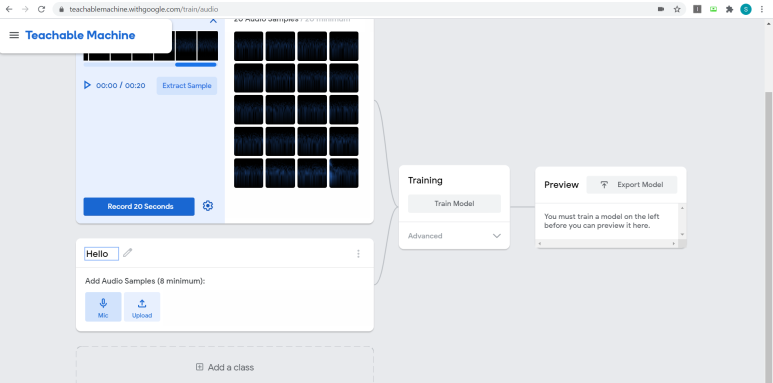Open Hello class options three-dot menu
773x383 pixels.
click(358, 253)
